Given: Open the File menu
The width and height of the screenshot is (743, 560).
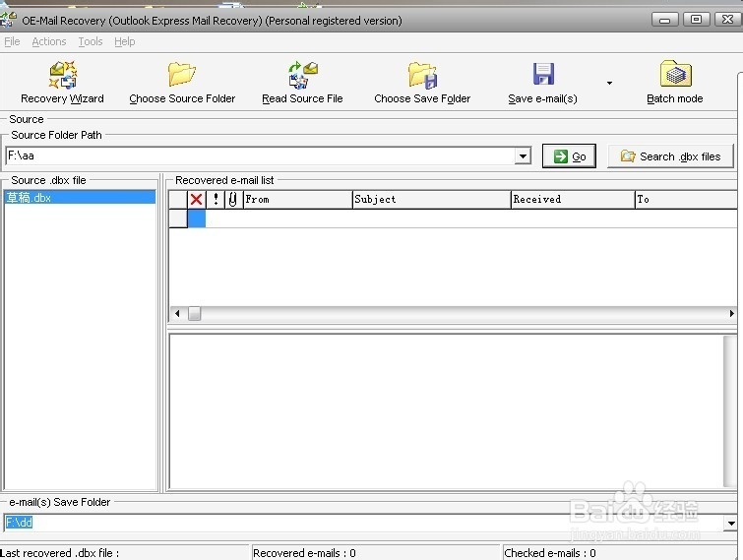Looking at the screenshot, I should pos(12,41).
